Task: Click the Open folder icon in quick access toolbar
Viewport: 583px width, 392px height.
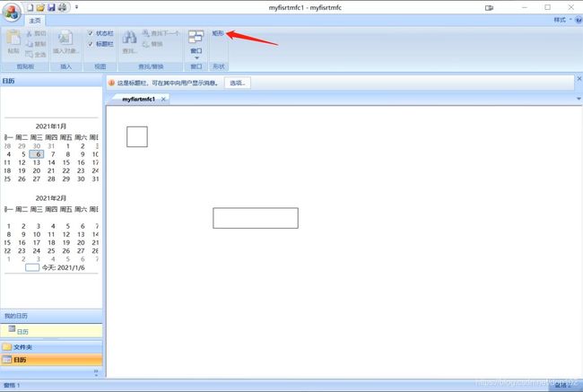Action: pos(40,7)
